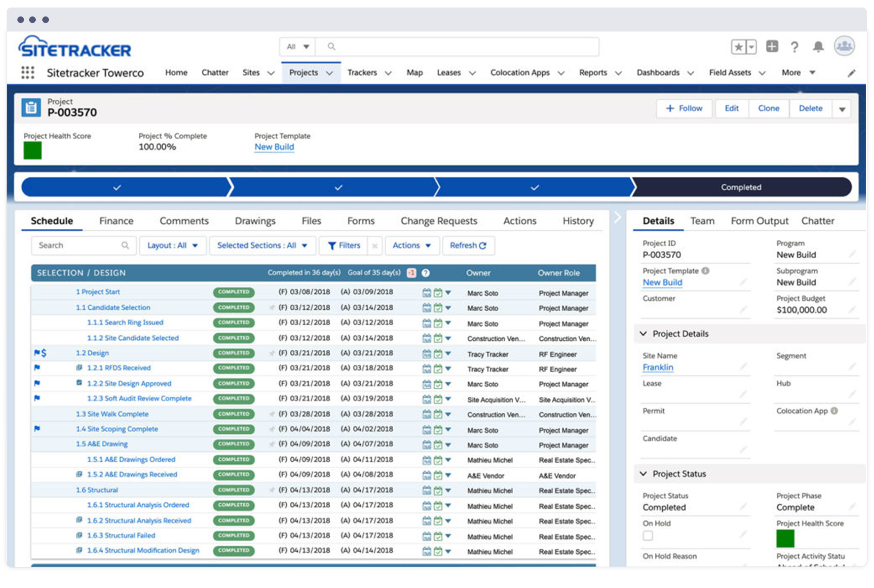Image resolution: width=874 pixels, height=588 pixels.
Task: Collapse the Project Details section
Action: coord(644,334)
